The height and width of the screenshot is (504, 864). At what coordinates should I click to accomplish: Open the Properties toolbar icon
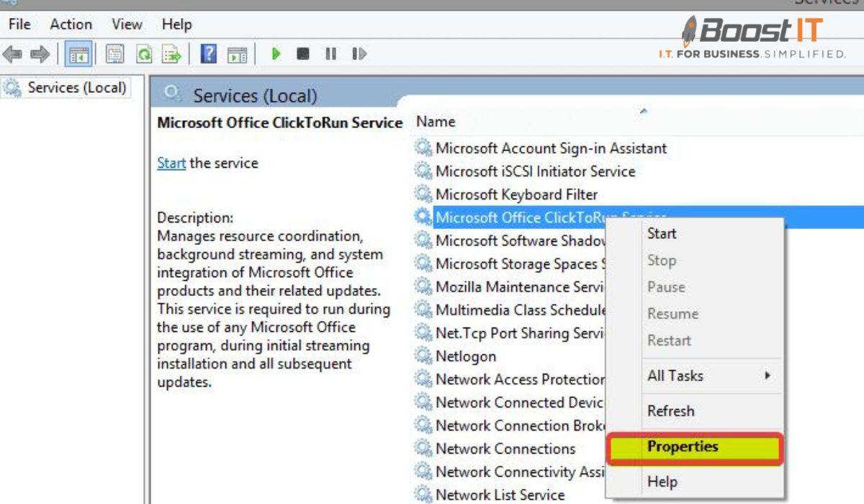coord(115,54)
